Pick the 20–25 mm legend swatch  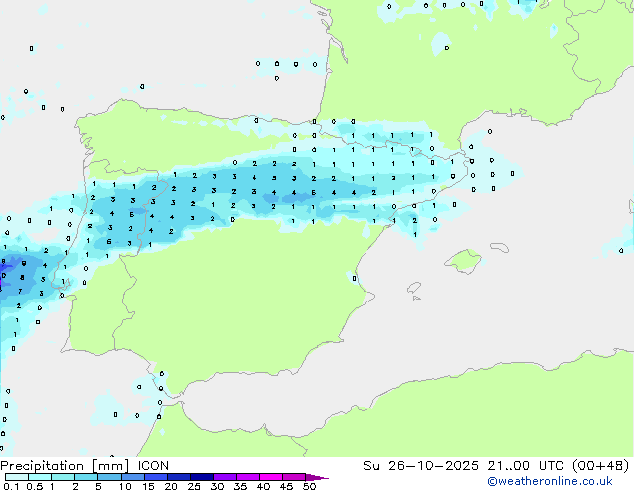[x=179, y=477]
